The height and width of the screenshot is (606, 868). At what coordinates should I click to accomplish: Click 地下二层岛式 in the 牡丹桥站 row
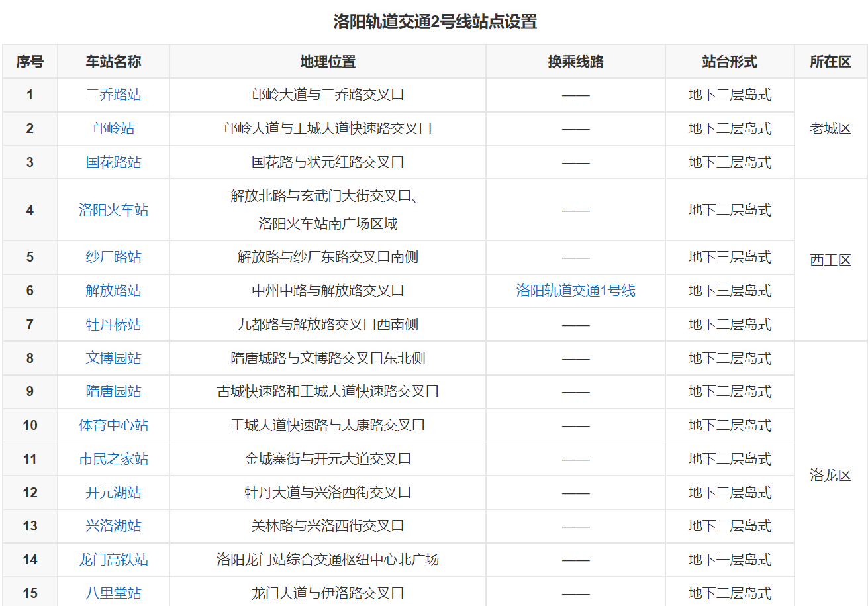click(730, 325)
